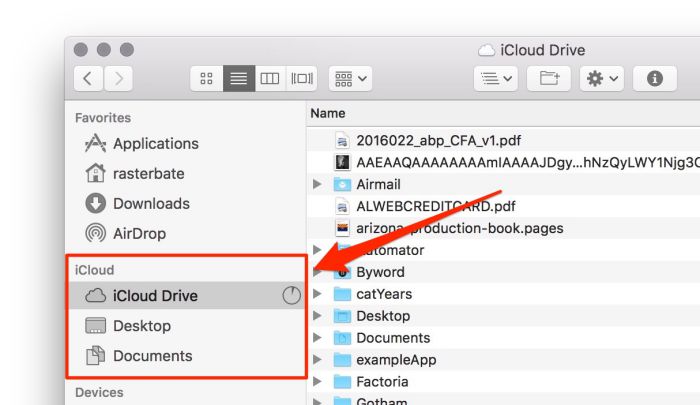
Task: Close the Finder window
Action: [80, 50]
